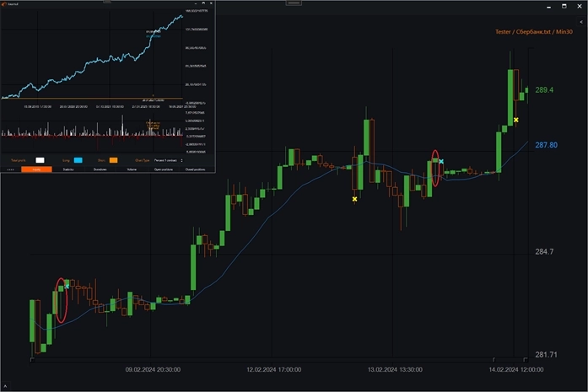Image resolution: width=588 pixels, height=392 pixels.
Task: Click the yellow trade marker near 14.02.2024 12:00
Action: [516, 120]
